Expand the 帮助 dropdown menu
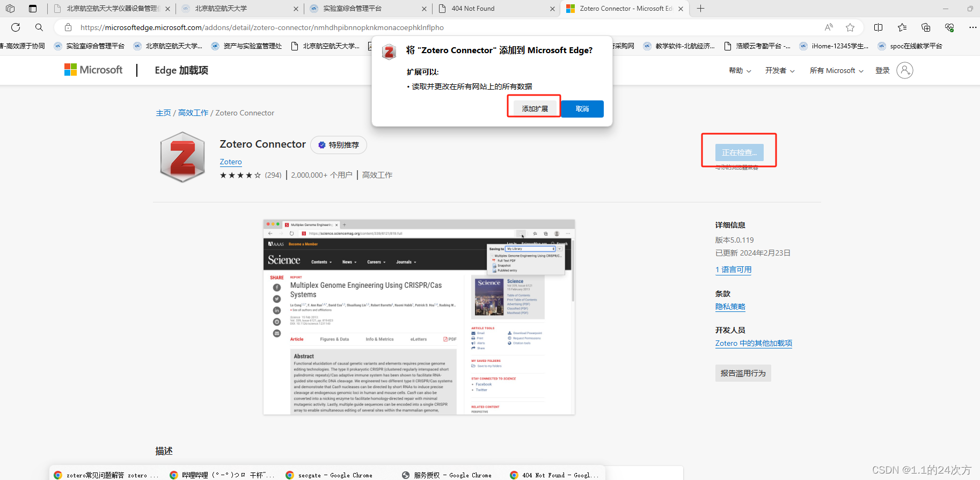The image size is (980, 480). point(740,71)
